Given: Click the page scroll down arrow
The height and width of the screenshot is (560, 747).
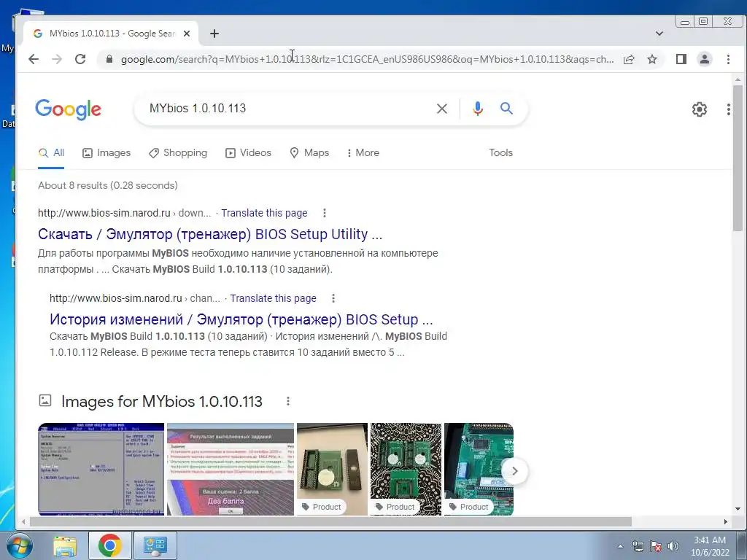Looking at the screenshot, I should tap(738, 508).
